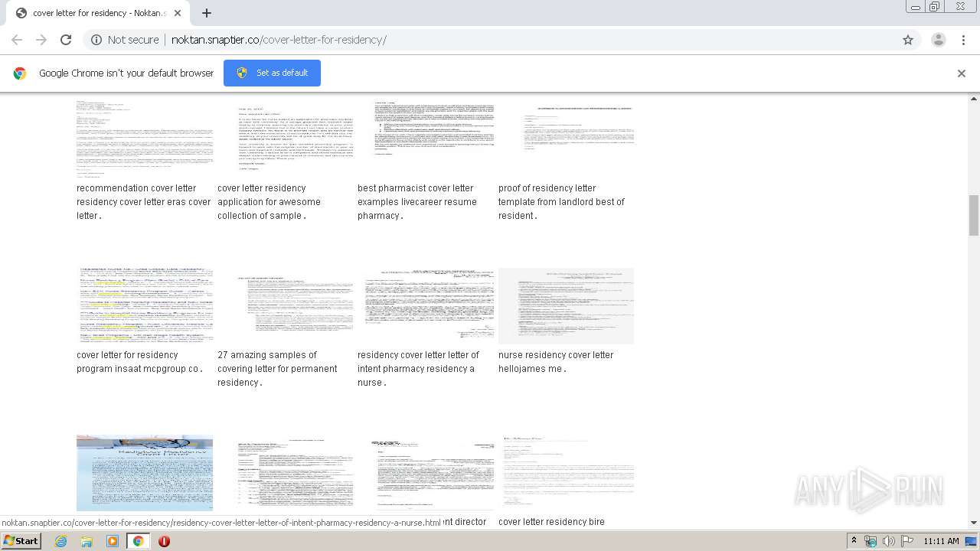Click the browser forward arrow
The image size is (980, 551).
pos(41,40)
